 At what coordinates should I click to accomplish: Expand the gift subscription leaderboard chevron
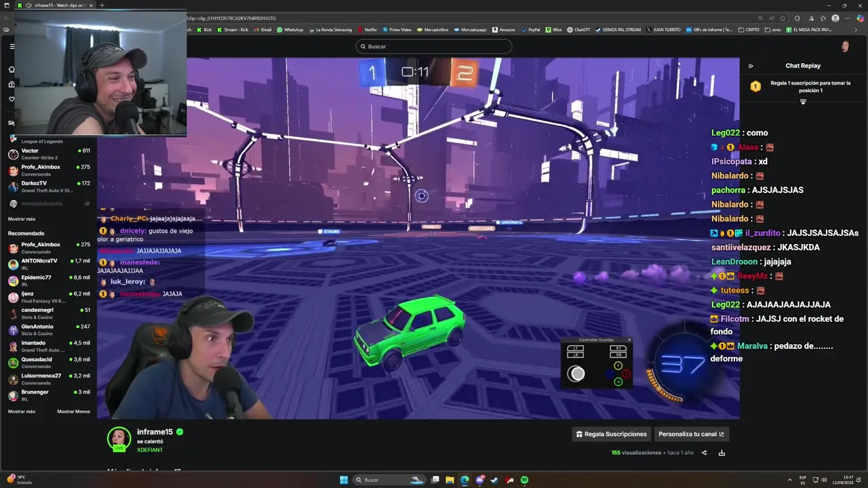click(803, 102)
